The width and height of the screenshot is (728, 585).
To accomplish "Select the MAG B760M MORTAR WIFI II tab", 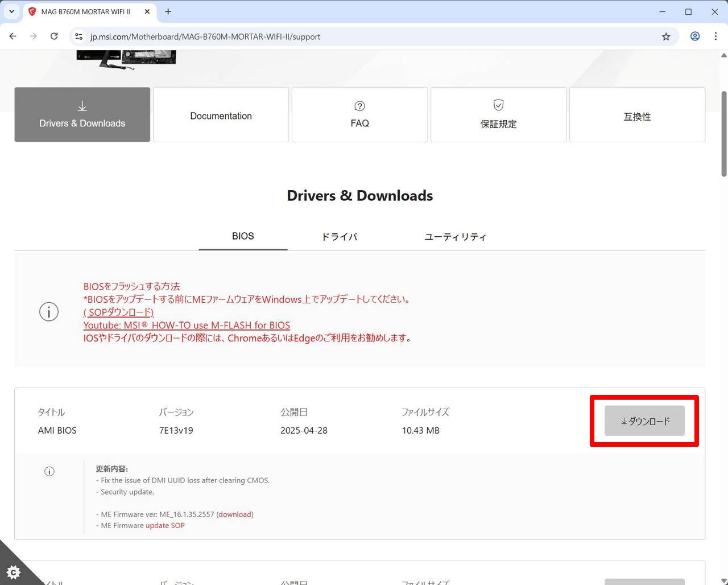I will point(90,12).
